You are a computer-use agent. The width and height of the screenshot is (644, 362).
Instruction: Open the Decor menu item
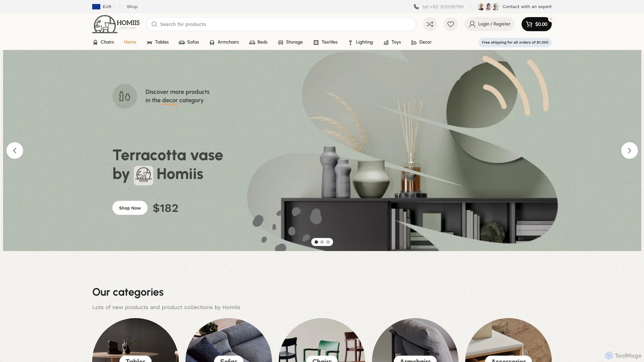point(421,42)
